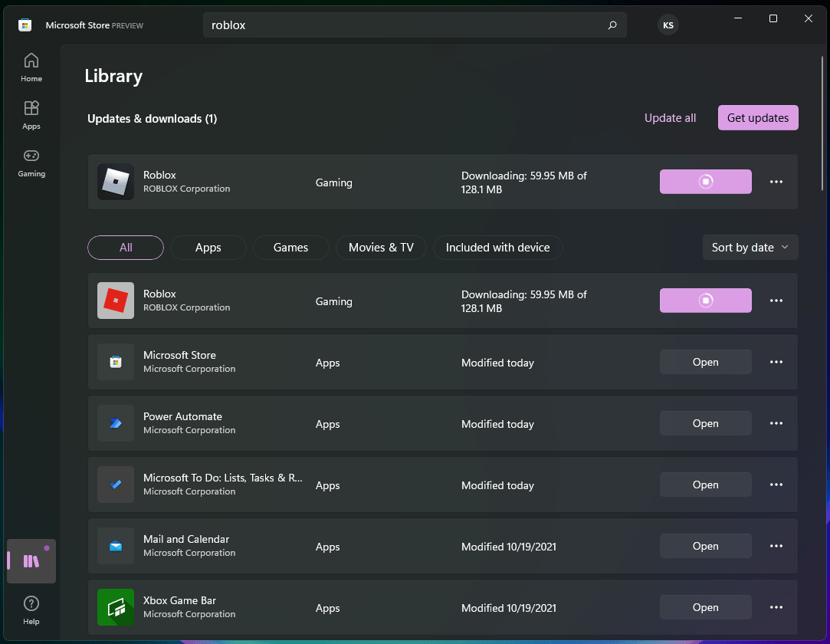Open Help from the sidebar
830x644 pixels.
31,609
